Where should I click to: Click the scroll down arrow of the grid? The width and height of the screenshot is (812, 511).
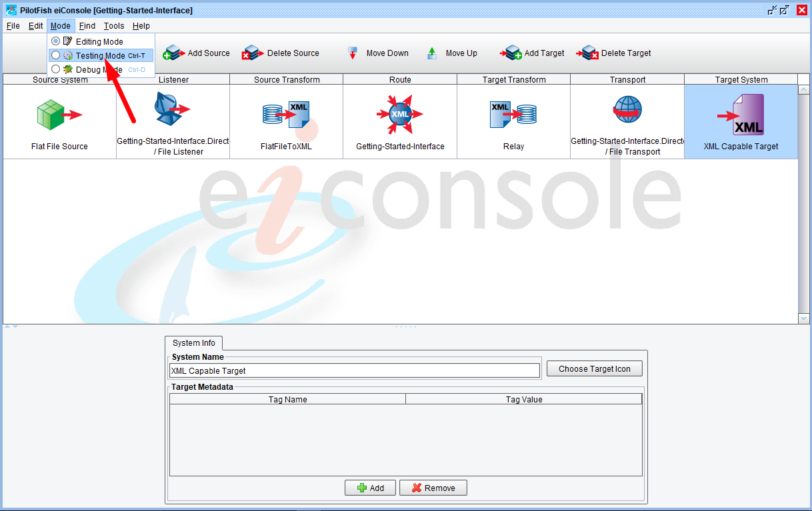(804, 318)
